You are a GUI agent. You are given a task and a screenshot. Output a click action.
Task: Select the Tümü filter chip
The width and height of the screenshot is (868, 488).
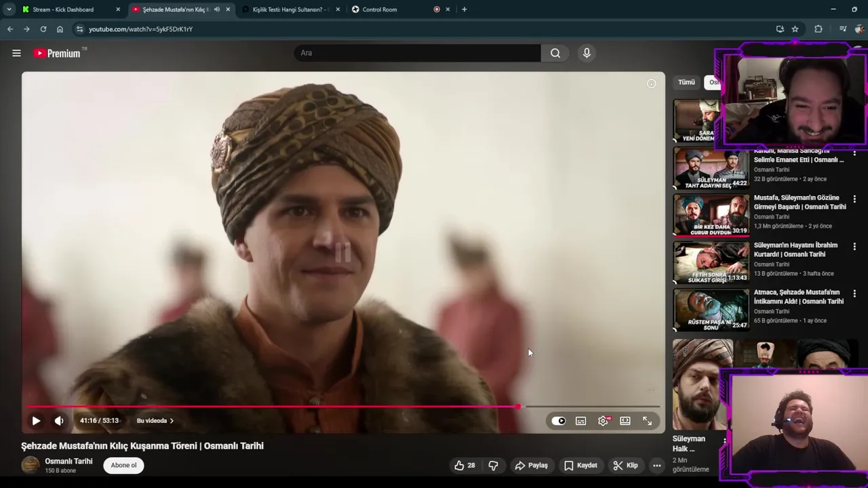(686, 82)
